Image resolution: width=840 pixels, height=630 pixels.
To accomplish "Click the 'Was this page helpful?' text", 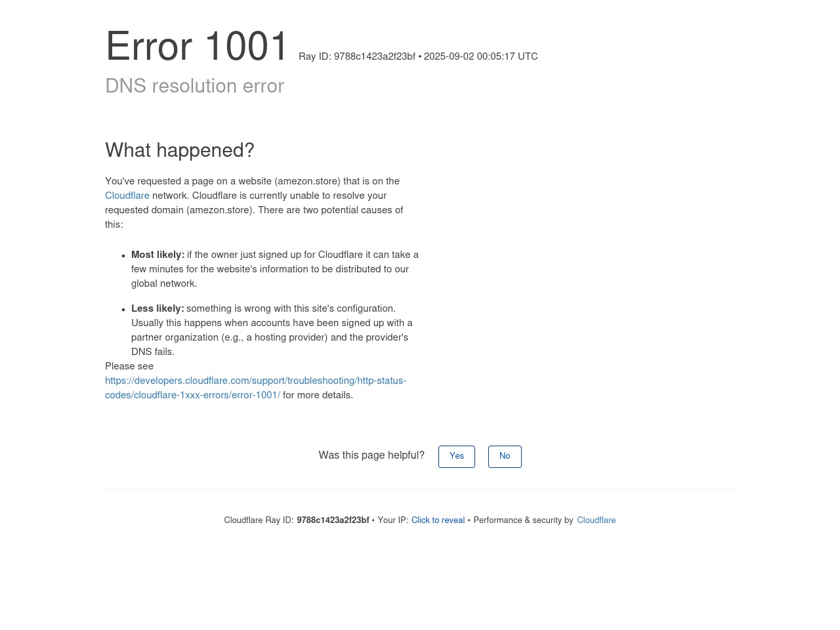I will (x=371, y=455).
